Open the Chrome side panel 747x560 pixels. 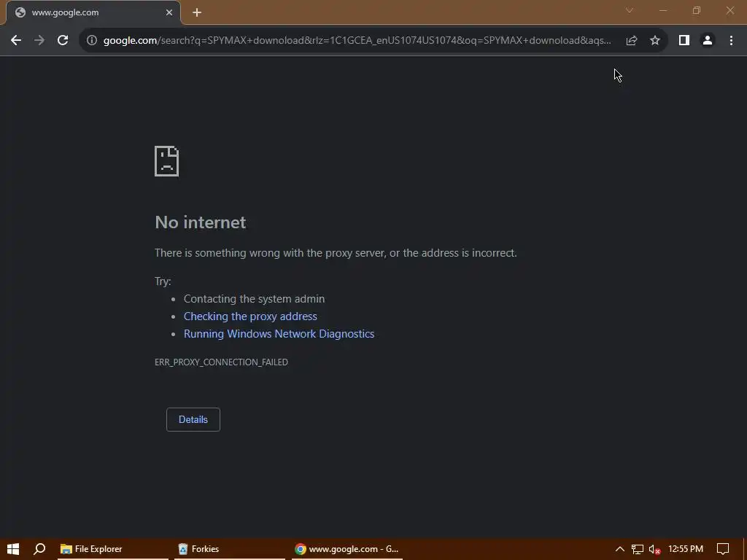click(684, 41)
